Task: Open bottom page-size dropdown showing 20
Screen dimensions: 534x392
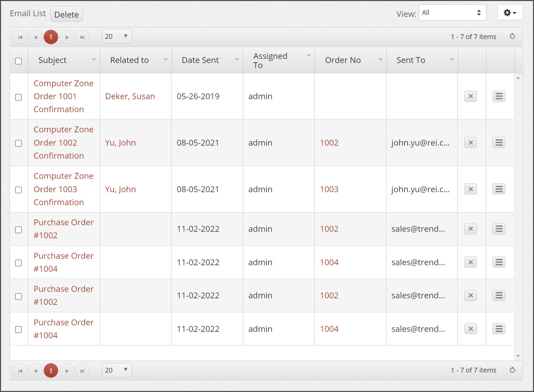Action: tap(117, 370)
